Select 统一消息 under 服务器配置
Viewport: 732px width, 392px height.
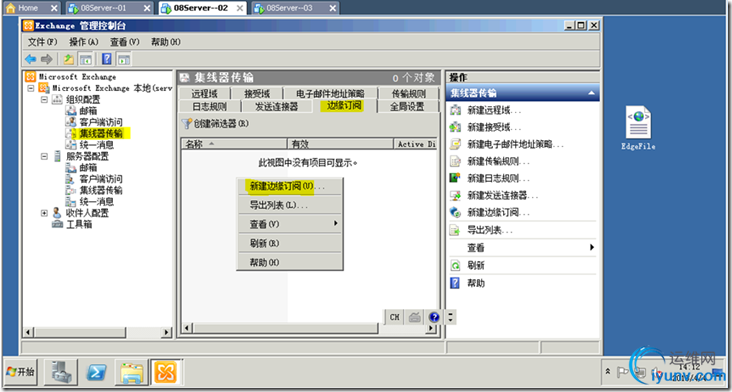click(96, 202)
